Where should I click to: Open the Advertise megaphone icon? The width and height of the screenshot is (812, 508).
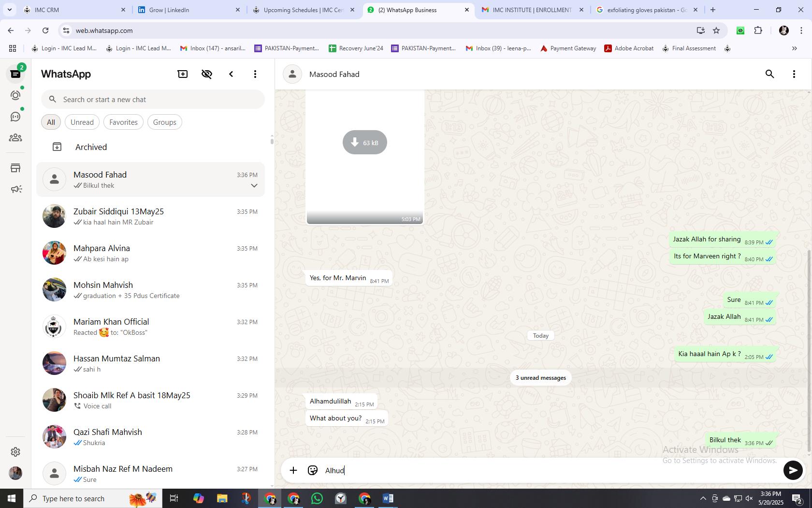pyautogui.click(x=15, y=189)
